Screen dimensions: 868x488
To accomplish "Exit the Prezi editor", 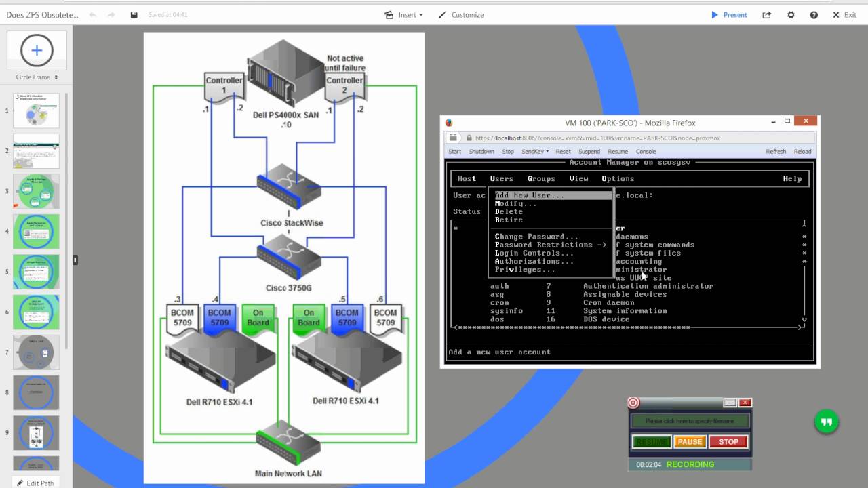I will [x=844, y=14].
